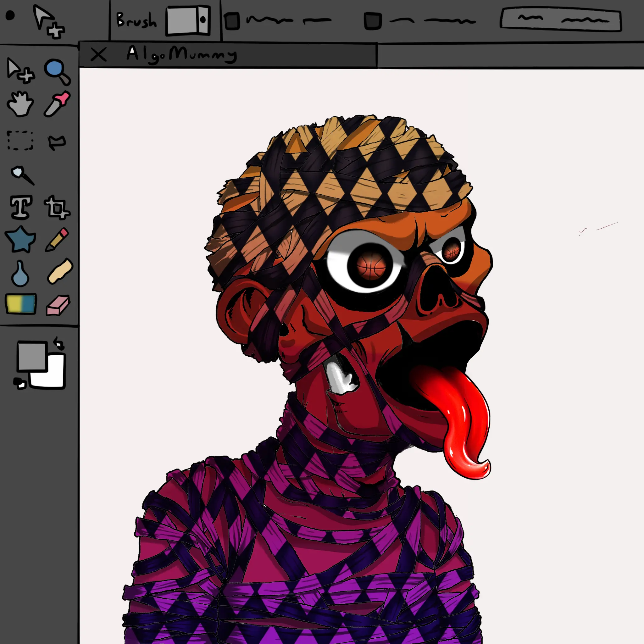Screen dimensions: 644x644
Task: Choose the rectangular Marquee selection tool
Action: tap(20, 140)
